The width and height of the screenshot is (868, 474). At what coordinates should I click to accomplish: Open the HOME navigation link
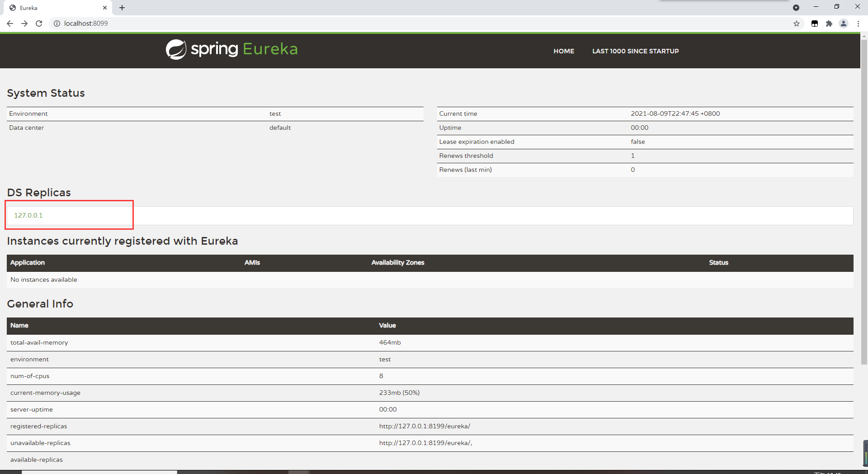point(564,51)
